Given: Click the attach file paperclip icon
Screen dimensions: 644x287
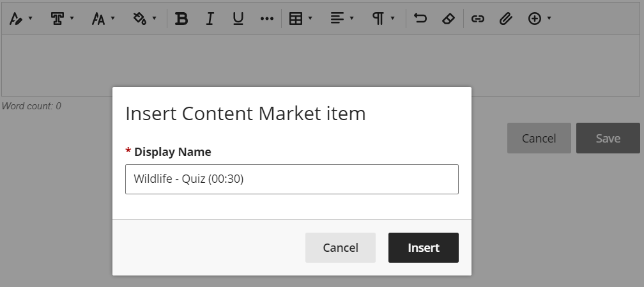Looking at the screenshot, I should [x=505, y=19].
